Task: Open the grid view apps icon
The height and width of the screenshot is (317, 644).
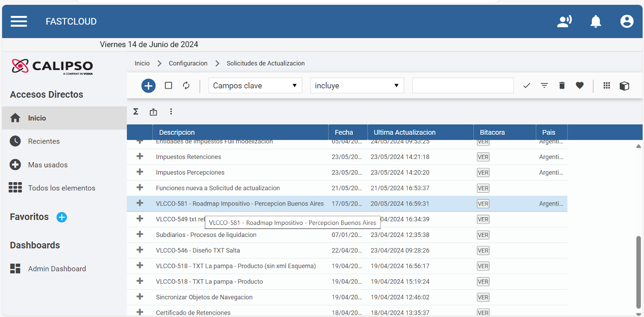Action: click(607, 85)
